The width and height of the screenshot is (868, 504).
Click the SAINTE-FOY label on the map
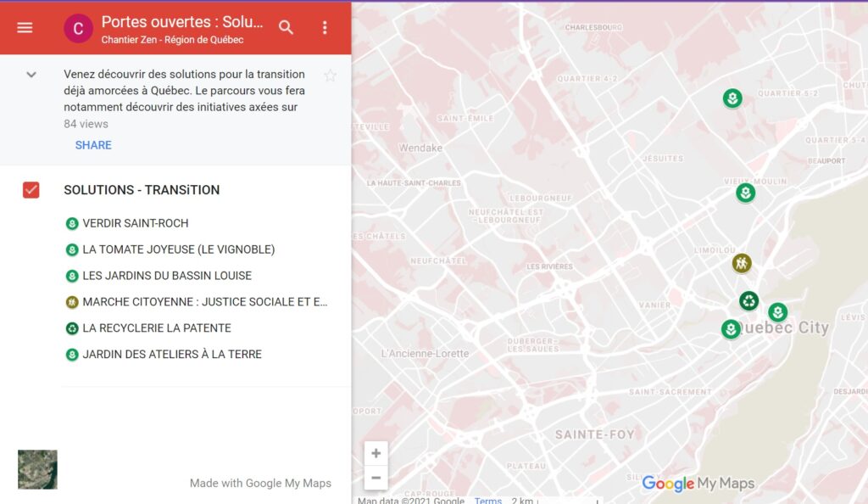[x=594, y=434]
